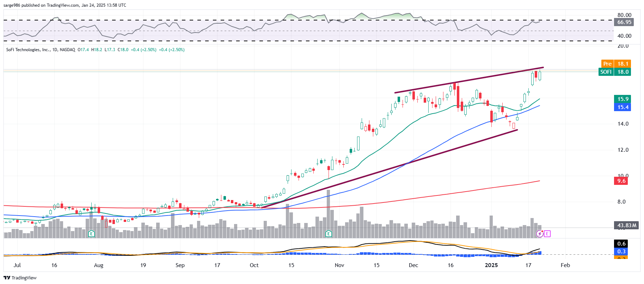Select the green 15.9 moving average label

(x=622, y=99)
